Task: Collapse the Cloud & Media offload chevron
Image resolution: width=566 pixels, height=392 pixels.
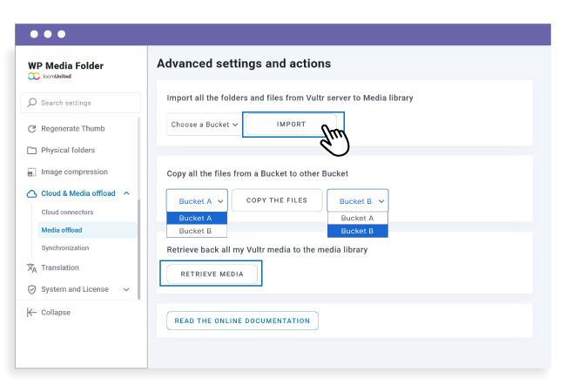Action: coord(126,193)
